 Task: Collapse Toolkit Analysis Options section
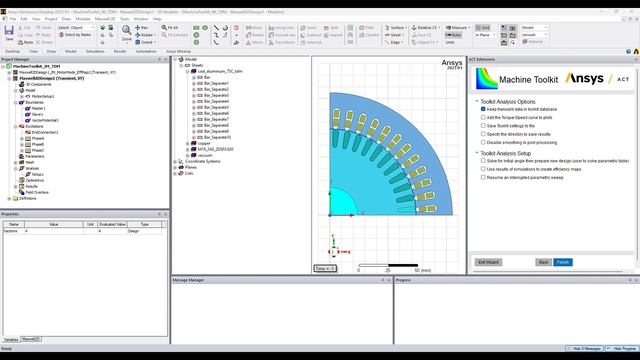click(x=477, y=101)
